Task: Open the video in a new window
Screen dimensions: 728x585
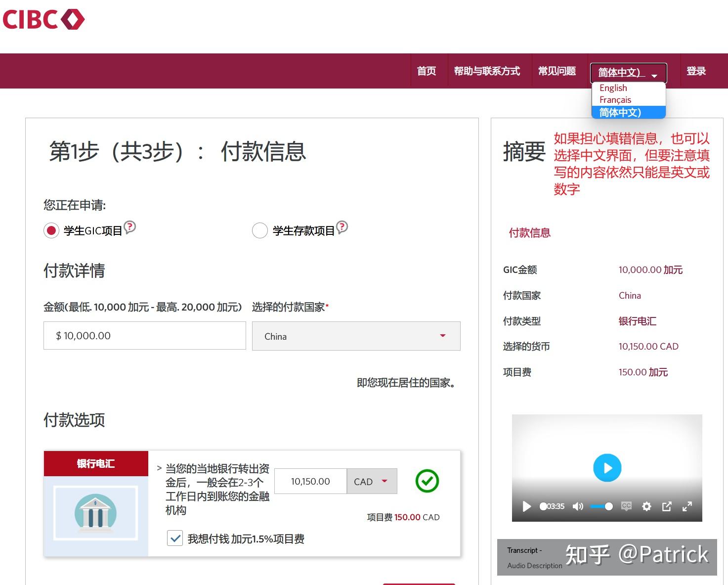Action: [x=667, y=506]
